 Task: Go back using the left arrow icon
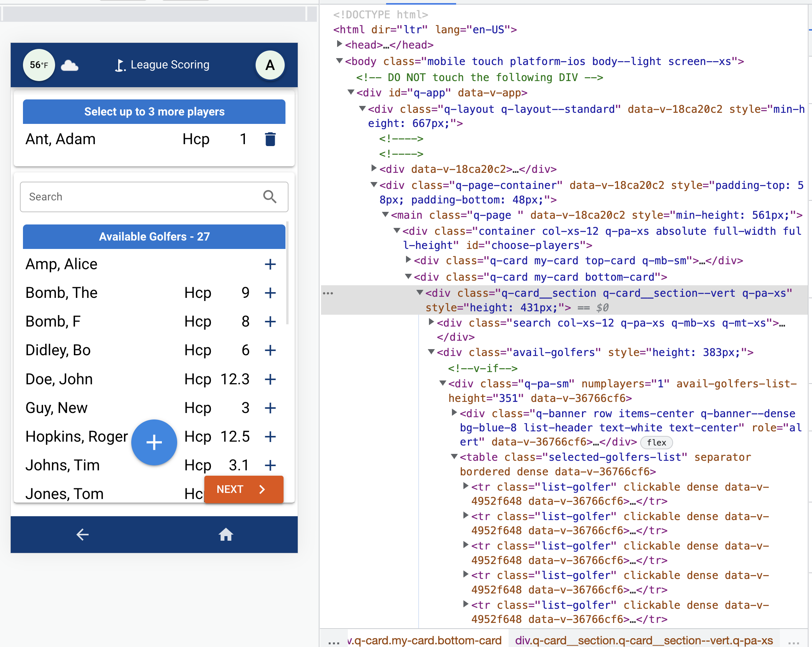tap(82, 535)
